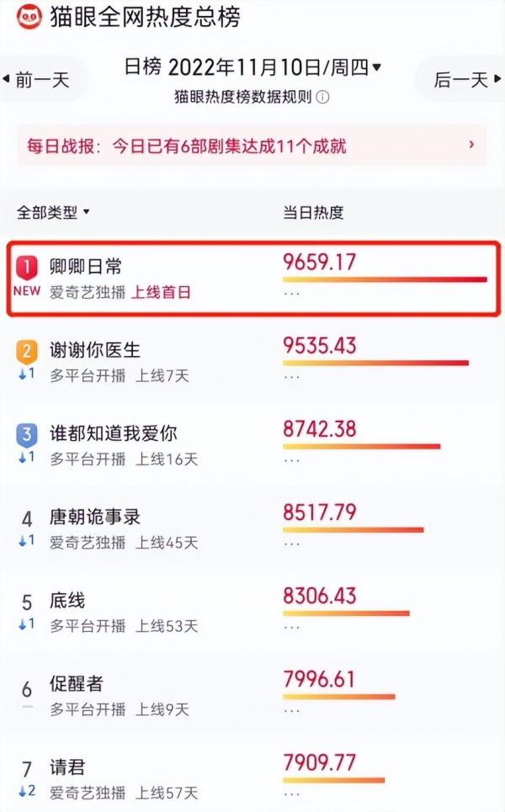This screenshot has width=505, height=812.
Task: Click the red rank 1 badge
Action: (28, 268)
